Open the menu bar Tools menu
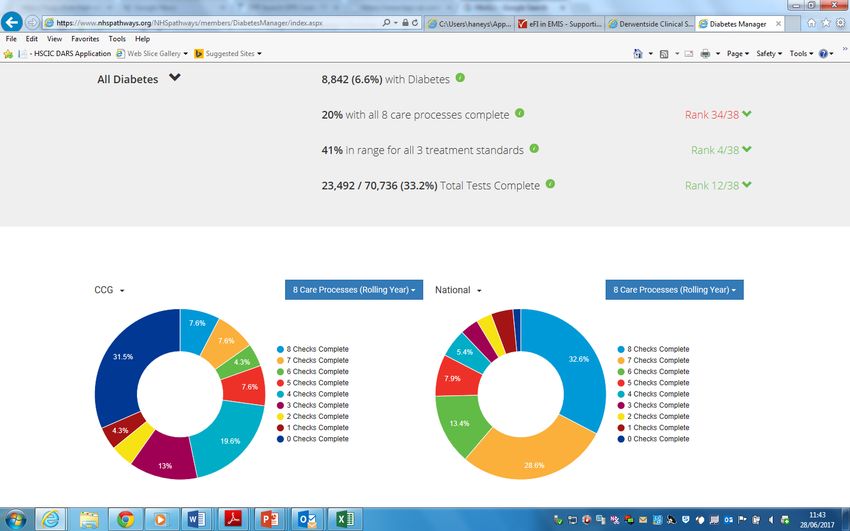850x531 pixels. (117, 39)
